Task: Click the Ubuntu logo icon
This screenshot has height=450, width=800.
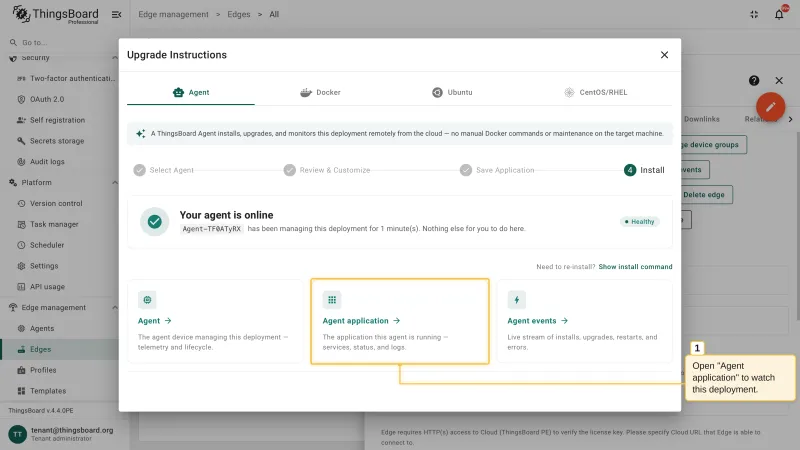Action: pos(437,92)
